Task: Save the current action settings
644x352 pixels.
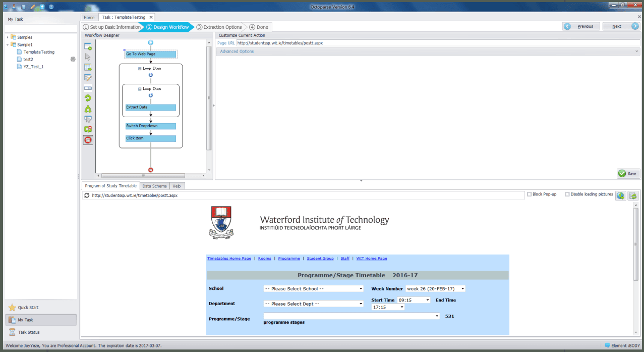Action: click(x=628, y=173)
